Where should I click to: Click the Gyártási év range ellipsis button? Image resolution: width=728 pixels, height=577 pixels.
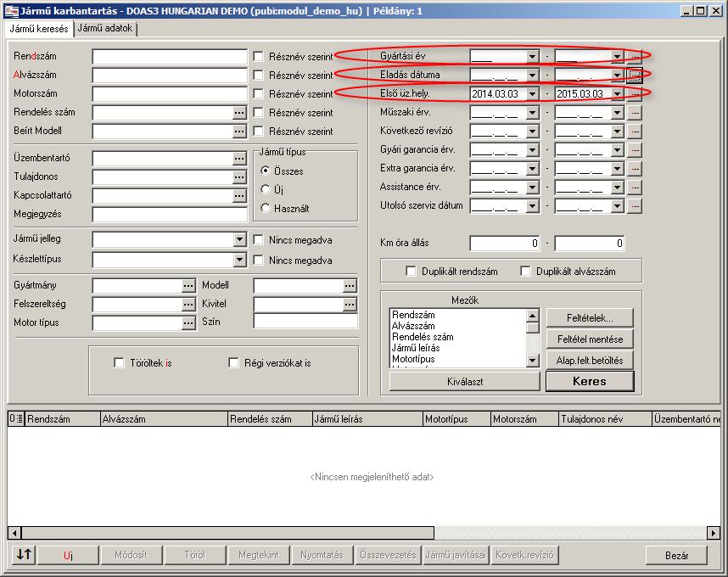tap(635, 57)
